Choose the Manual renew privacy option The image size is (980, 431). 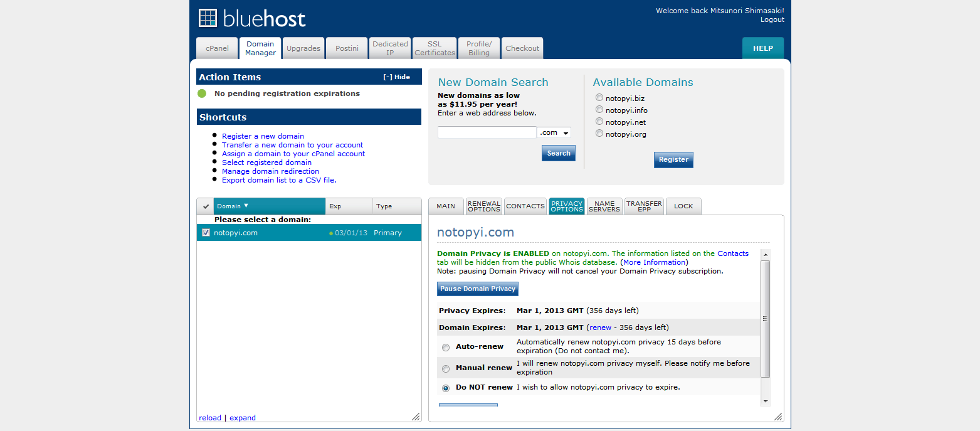pyautogui.click(x=446, y=368)
